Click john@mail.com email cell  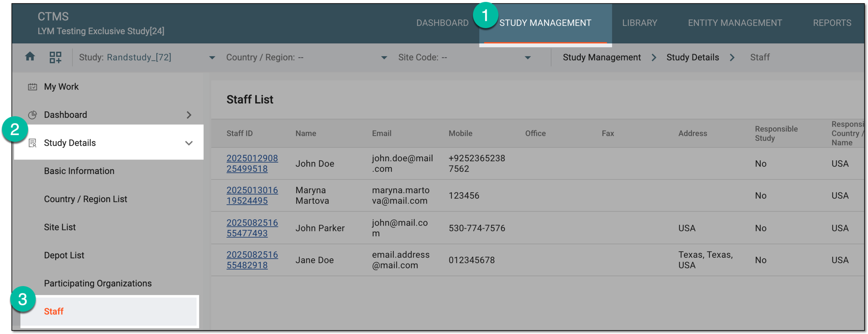400,228
